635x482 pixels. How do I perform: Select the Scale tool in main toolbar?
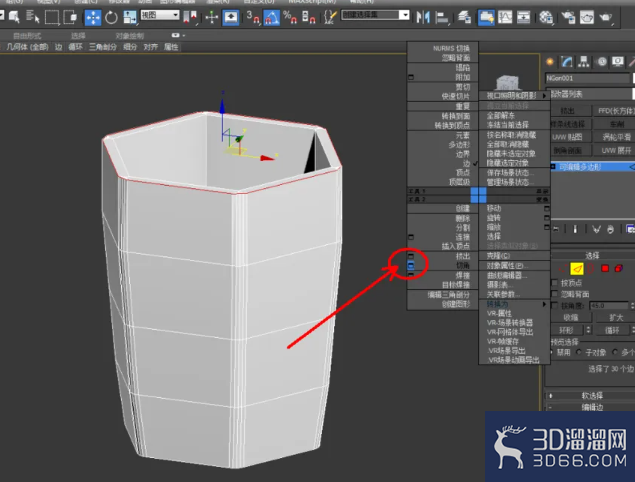click(130, 17)
